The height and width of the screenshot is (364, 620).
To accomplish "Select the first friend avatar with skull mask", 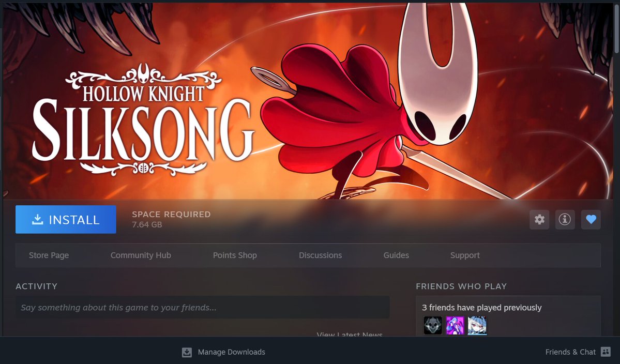I will (x=433, y=326).
